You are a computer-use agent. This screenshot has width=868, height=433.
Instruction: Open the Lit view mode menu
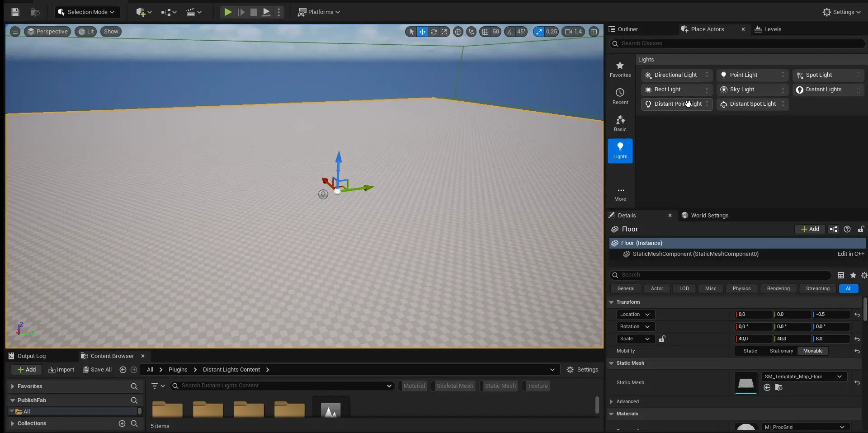(x=86, y=32)
